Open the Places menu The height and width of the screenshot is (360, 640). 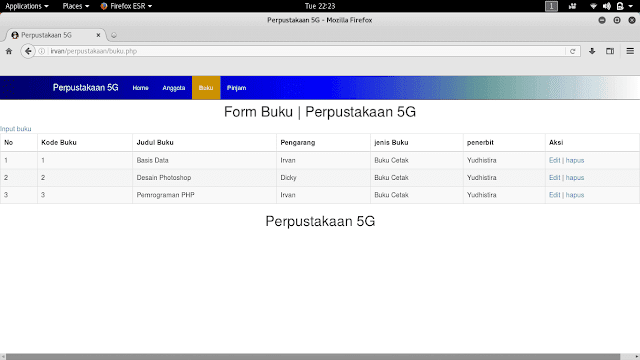click(76, 6)
